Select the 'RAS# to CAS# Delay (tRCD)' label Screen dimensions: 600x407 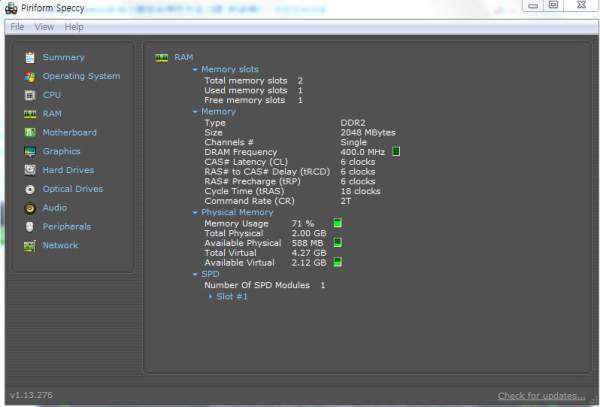coord(267,171)
